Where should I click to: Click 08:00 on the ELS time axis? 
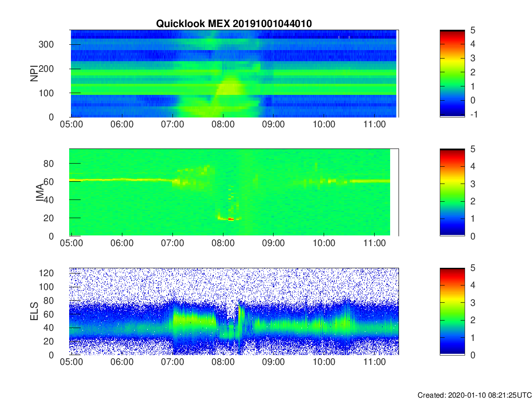pos(223,363)
